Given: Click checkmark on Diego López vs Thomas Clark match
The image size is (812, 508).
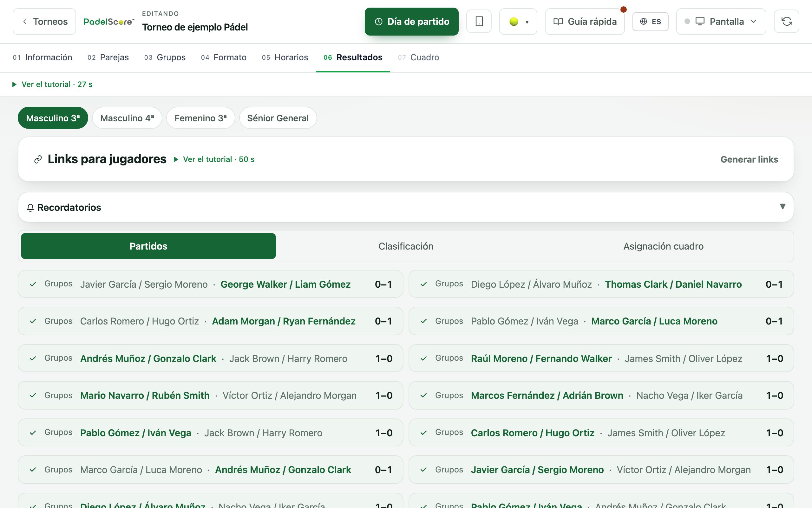Looking at the screenshot, I should pyautogui.click(x=423, y=284).
